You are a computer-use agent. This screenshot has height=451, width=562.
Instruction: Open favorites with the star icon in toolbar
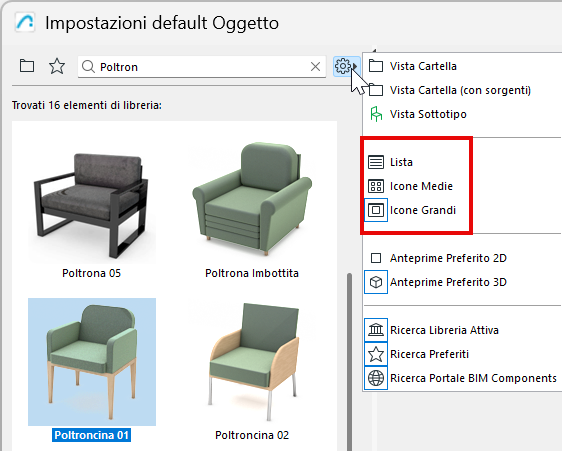[57, 66]
